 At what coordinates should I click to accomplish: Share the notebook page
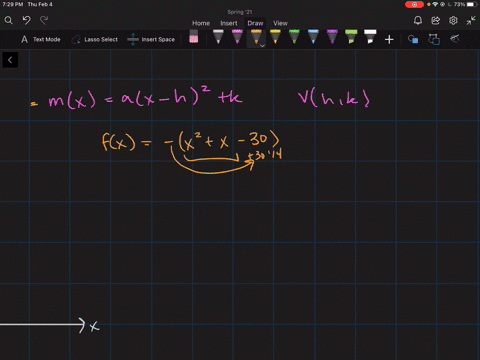(435, 21)
